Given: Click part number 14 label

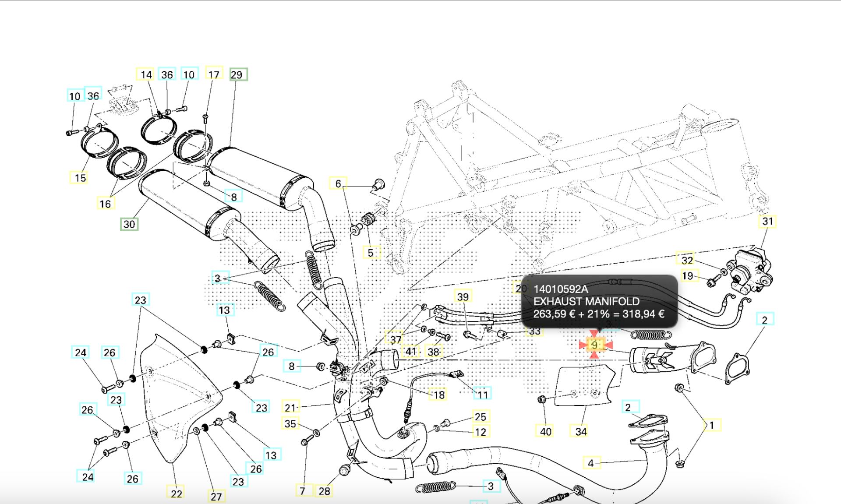Looking at the screenshot, I should (146, 74).
